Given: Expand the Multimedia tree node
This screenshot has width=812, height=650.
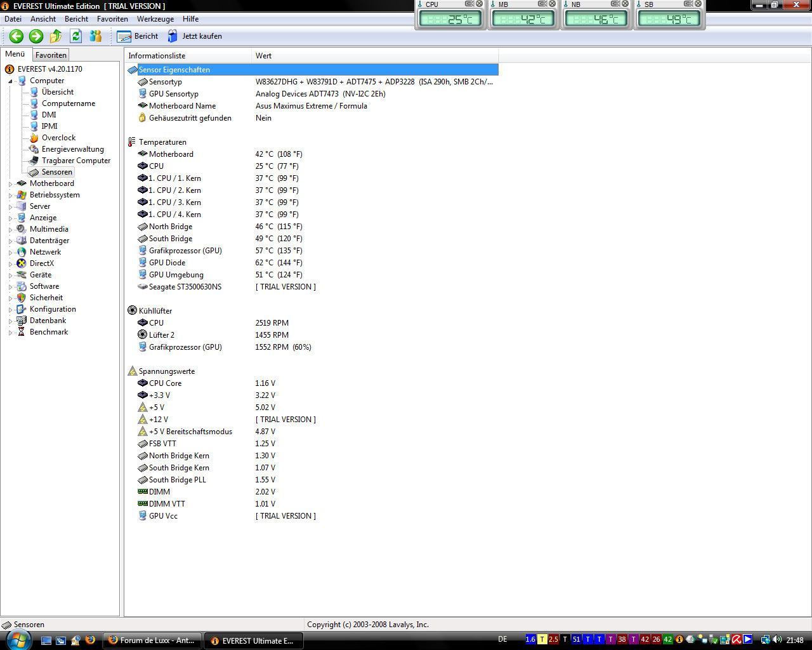Looking at the screenshot, I should pyautogui.click(x=10, y=229).
